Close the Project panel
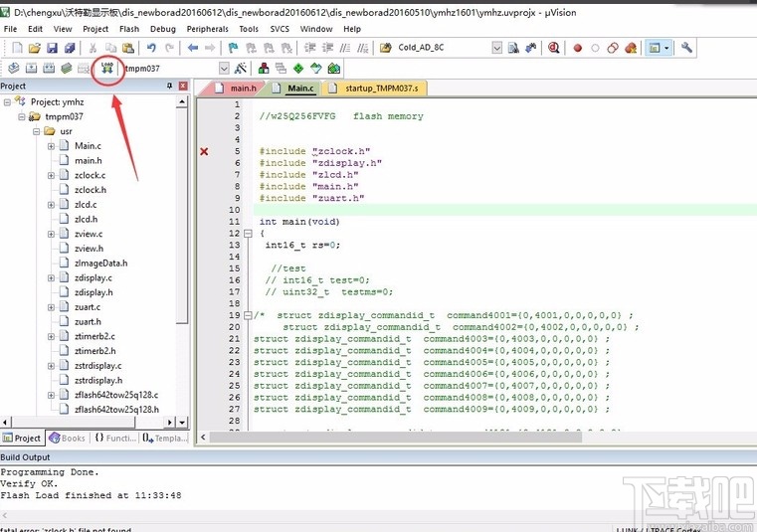 [183, 86]
